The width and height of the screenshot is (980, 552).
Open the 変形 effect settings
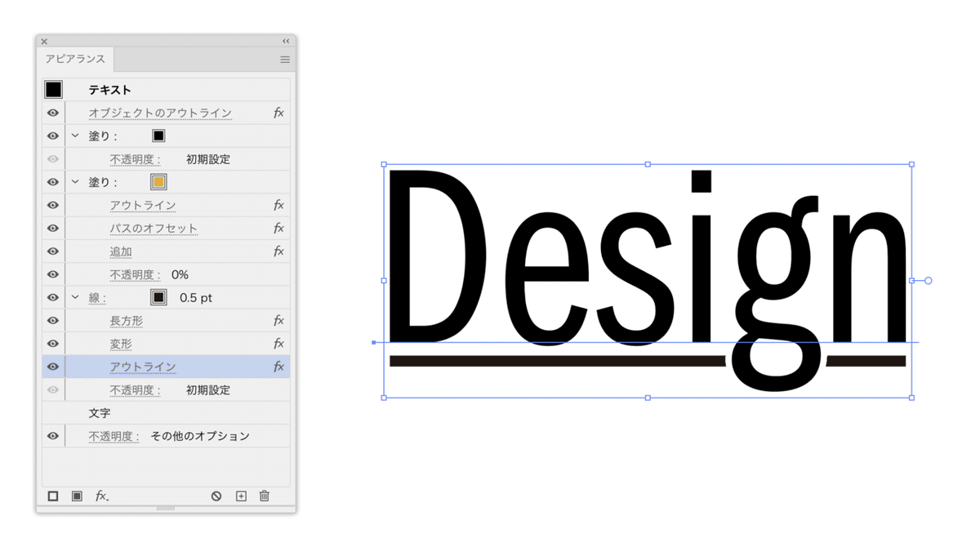[x=121, y=344]
